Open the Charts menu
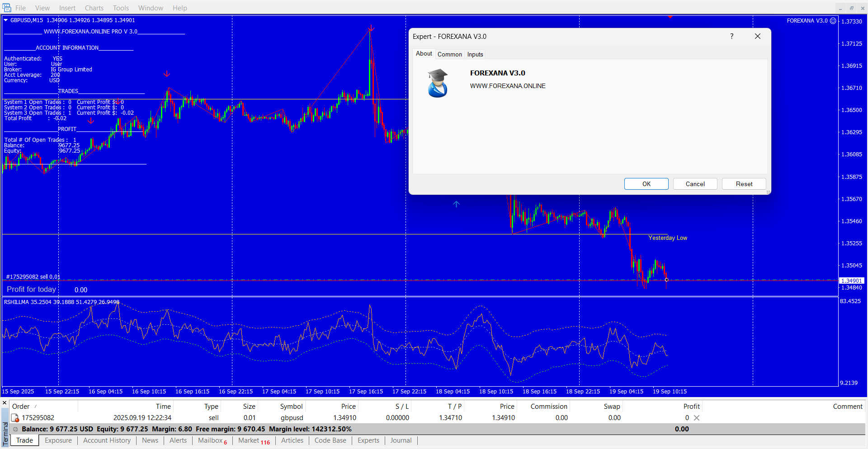The width and height of the screenshot is (868, 449). 94,8
